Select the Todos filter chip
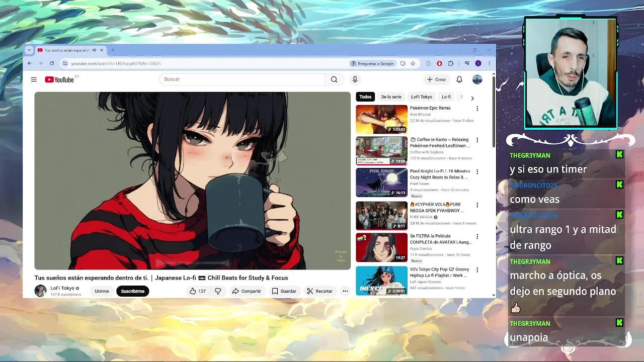 point(365,97)
